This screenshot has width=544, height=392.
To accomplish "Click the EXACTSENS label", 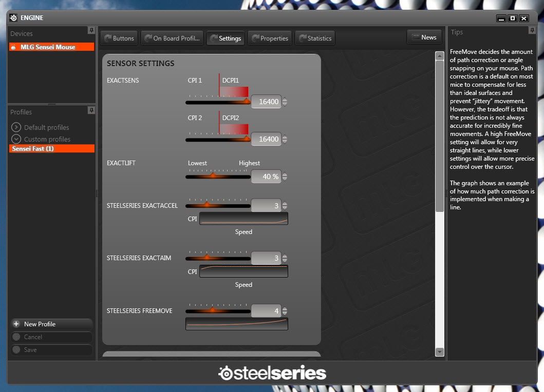I will pos(123,81).
